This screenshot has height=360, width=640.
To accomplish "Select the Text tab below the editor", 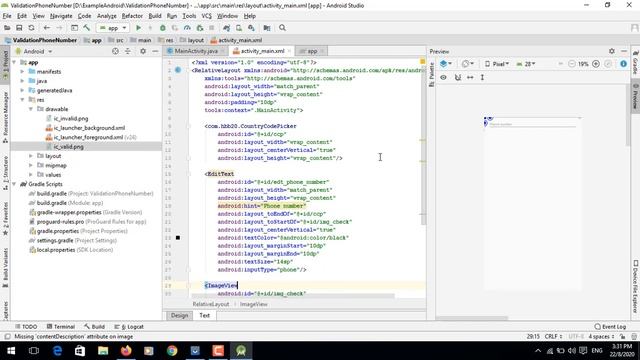I will (204, 316).
